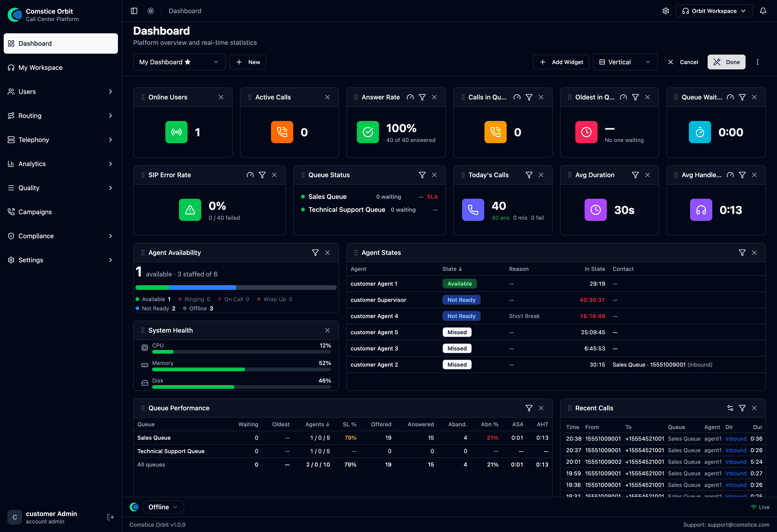
Task: Click the New dashboard button
Action: pos(248,62)
